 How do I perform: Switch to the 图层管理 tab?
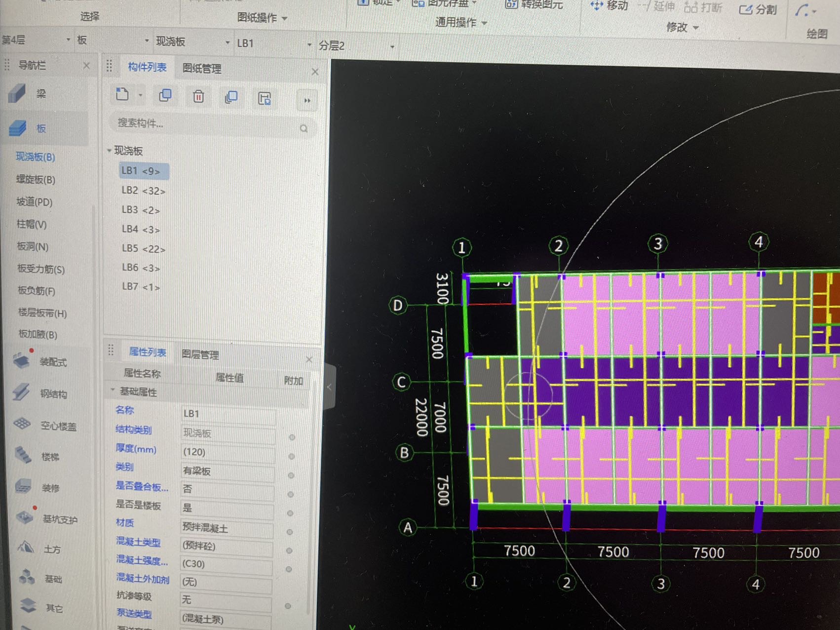(x=200, y=354)
